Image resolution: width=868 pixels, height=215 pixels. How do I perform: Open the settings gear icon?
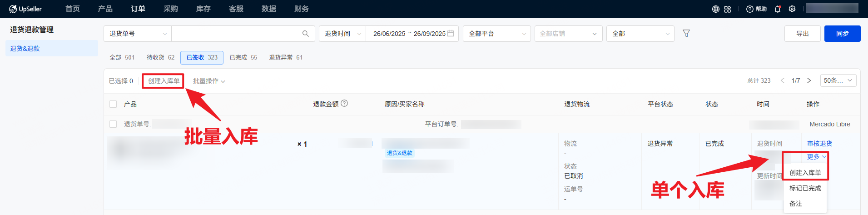tap(792, 9)
